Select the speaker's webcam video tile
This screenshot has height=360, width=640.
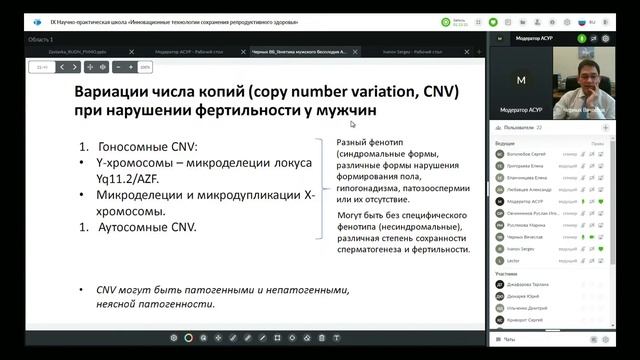(584, 83)
